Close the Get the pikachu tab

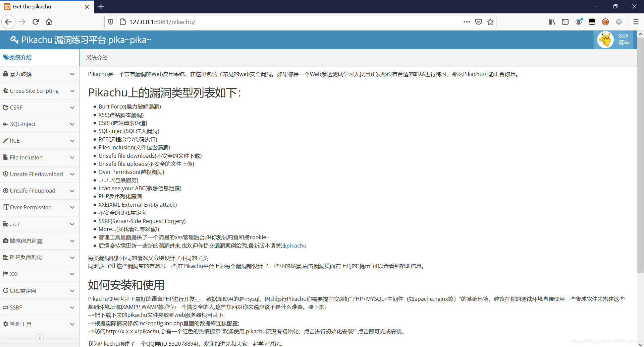click(87, 7)
